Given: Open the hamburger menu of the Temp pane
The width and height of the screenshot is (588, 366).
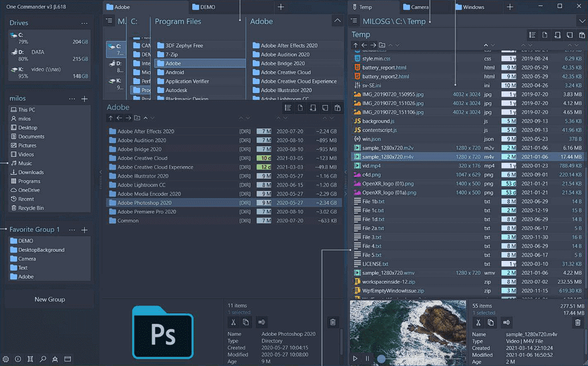Looking at the screenshot, I should (354, 21).
